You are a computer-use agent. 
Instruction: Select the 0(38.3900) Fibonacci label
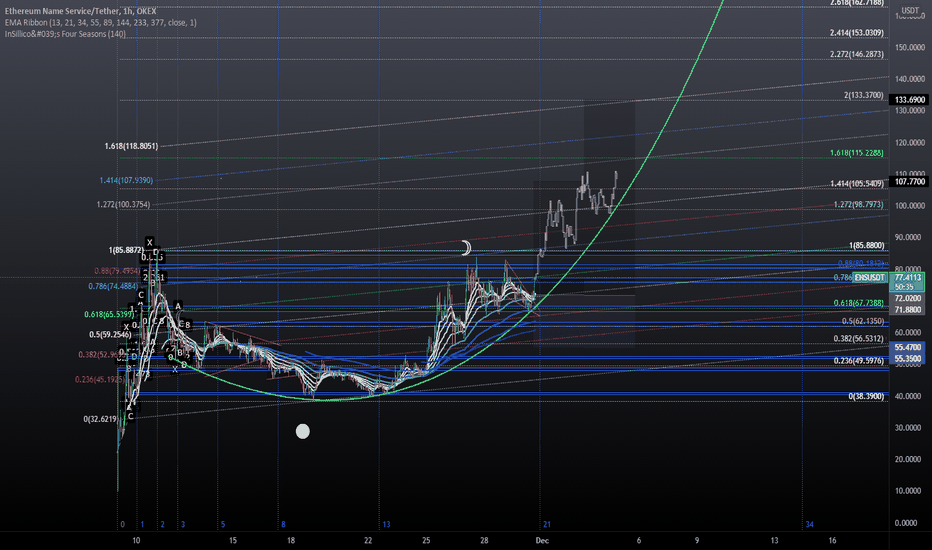[x=866, y=396]
